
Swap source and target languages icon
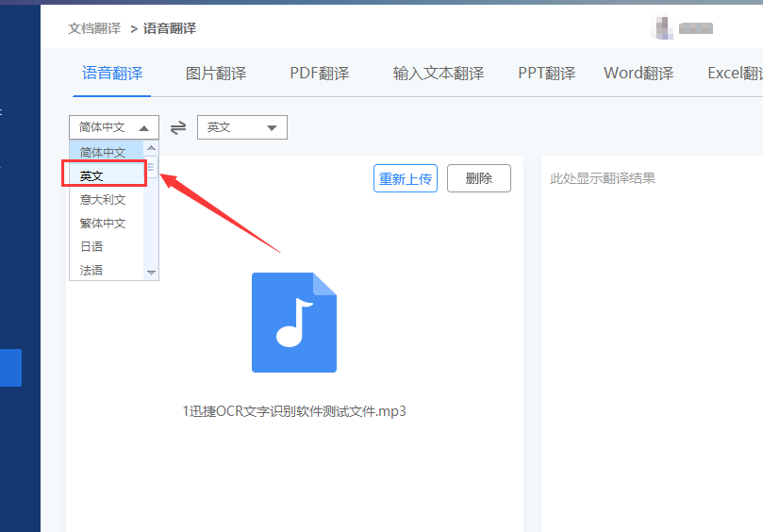pyautogui.click(x=178, y=128)
